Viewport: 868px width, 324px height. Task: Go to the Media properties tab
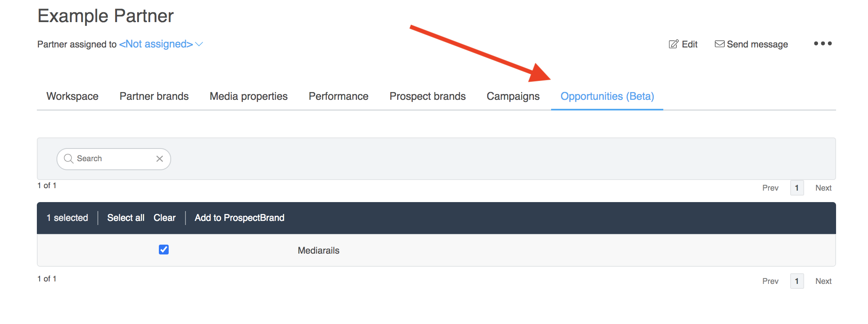tap(249, 96)
